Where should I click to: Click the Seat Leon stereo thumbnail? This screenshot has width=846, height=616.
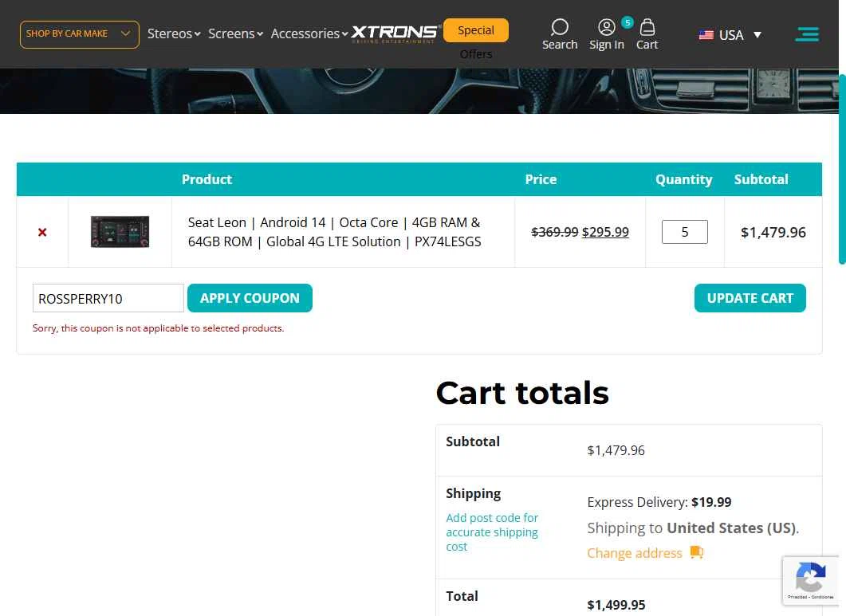[120, 231]
